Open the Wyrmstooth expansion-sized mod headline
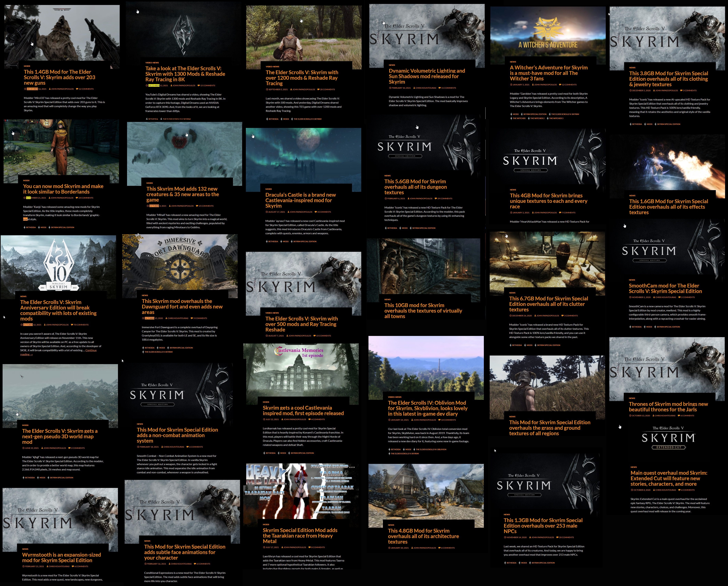Screen dimensions: 728x586 tap(61, 558)
